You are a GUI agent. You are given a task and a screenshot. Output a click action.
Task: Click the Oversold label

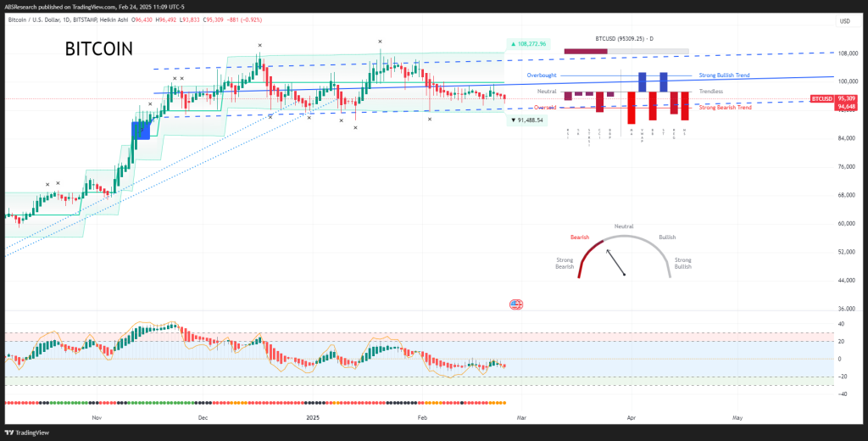[545, 108]
